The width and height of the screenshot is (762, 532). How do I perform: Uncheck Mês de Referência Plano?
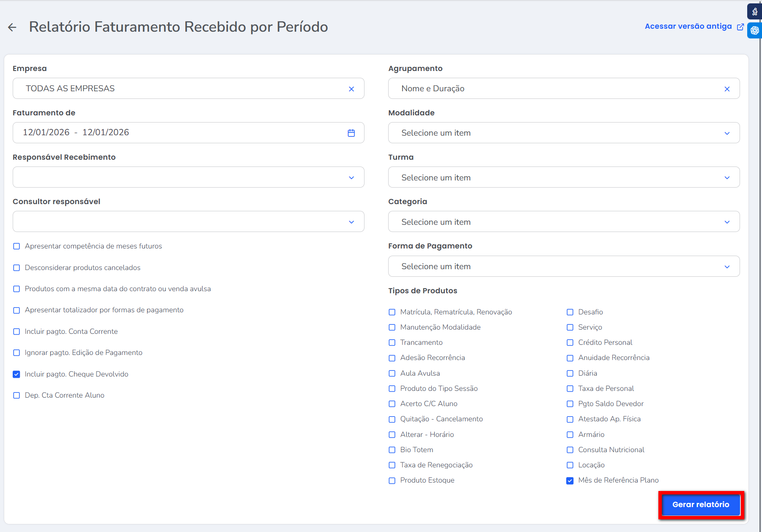tap(570, 480)
